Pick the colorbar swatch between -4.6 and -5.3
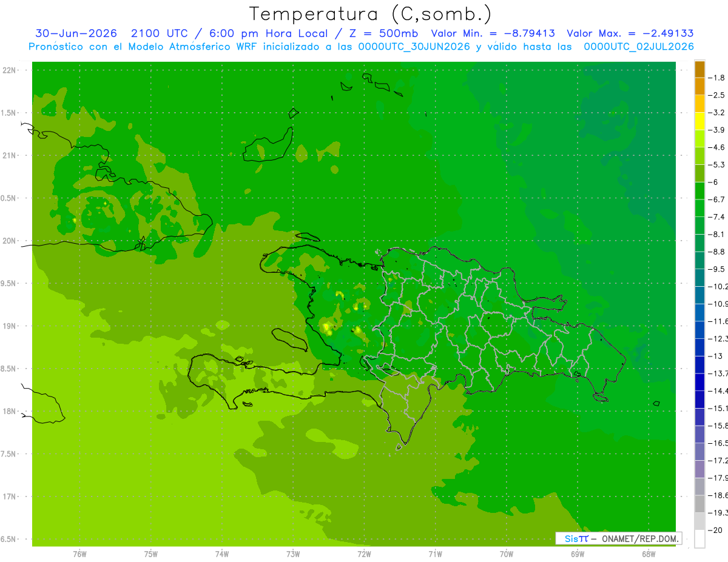The width and height of the screenshot is (728, 562). click(699, 156)
